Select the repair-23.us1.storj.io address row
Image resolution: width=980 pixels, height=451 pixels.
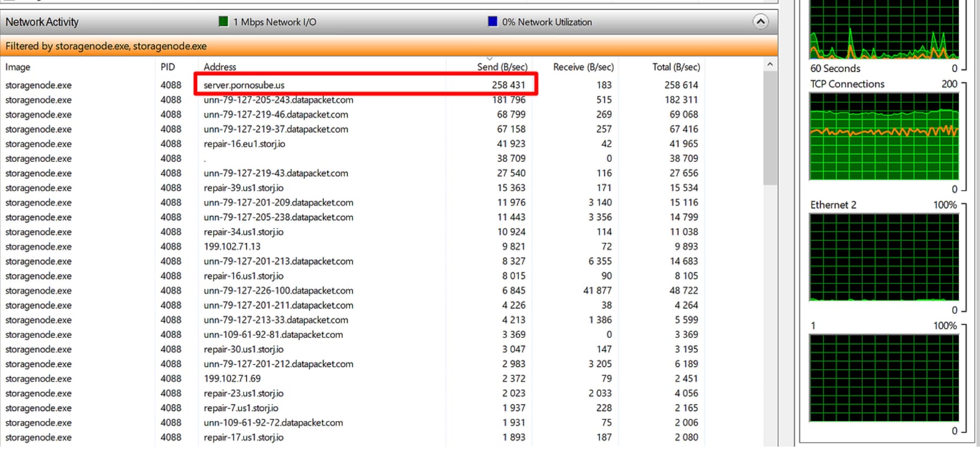(353, 393)
